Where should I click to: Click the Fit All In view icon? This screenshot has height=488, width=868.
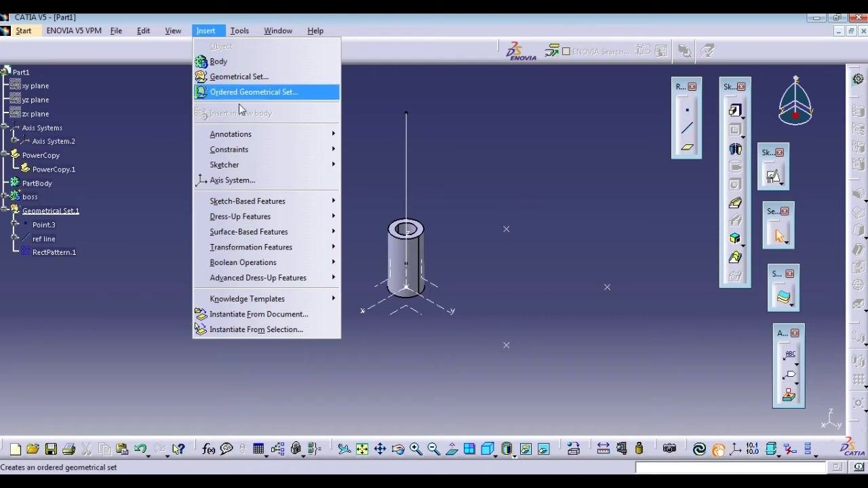click(362, 449)
